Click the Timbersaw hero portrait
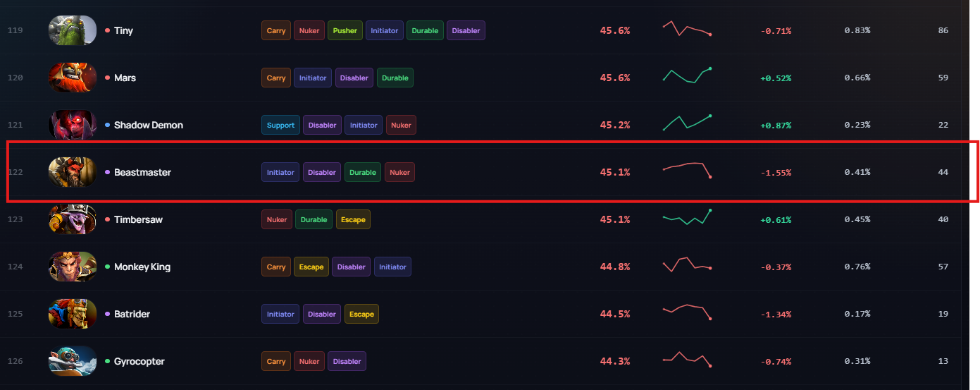The image size is (980, 390). point(73,219)
